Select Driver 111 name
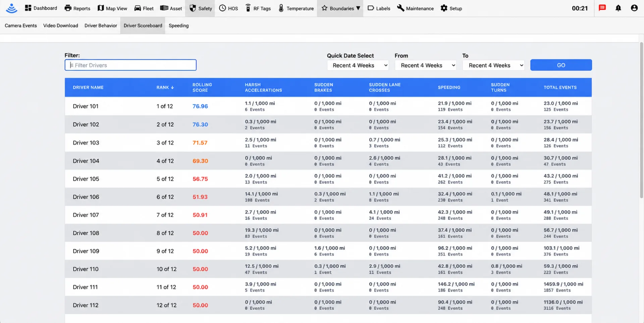The image size is (644, 323). [85, 287]
